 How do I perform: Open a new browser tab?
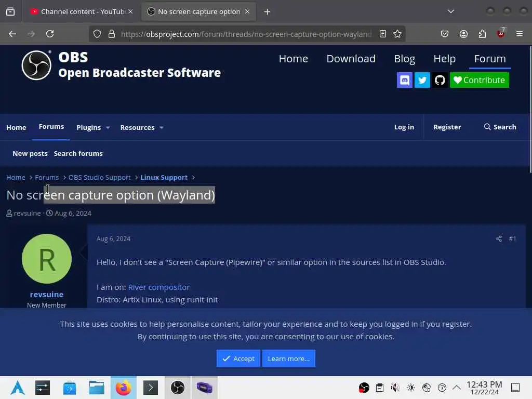pyautogui.click(x=268, y=12)
